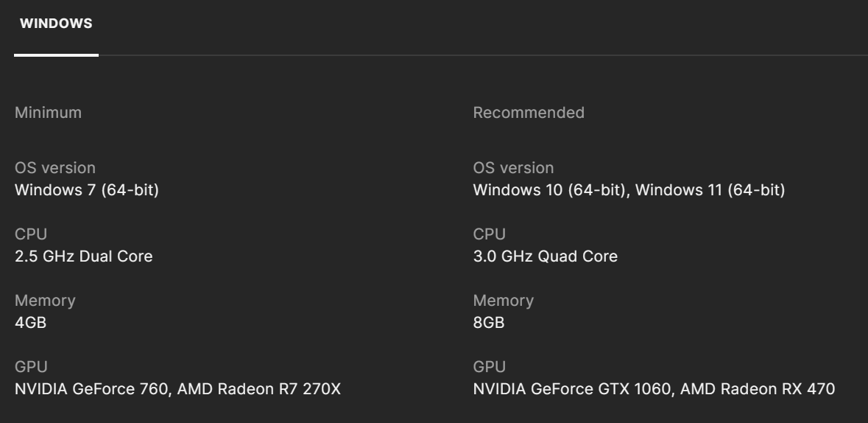
Task: Select the WINDOWS tab
Action: 56,24
